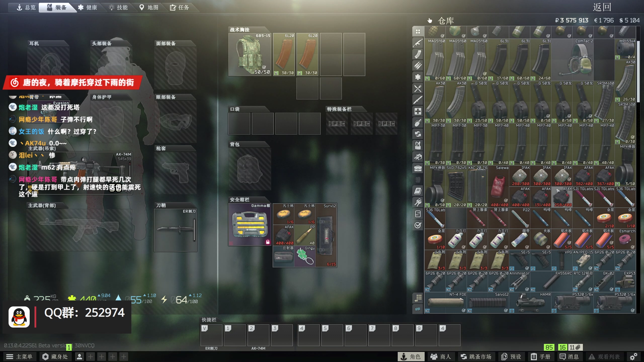Click quick bar slot 2 AK-74M

[x=258, y=335]
